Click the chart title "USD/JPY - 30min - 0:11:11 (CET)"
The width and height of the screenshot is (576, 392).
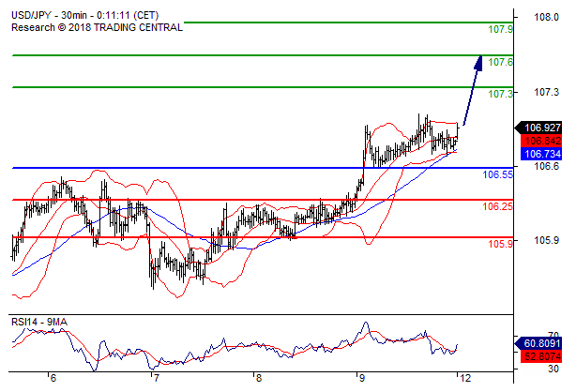(84, 15)
